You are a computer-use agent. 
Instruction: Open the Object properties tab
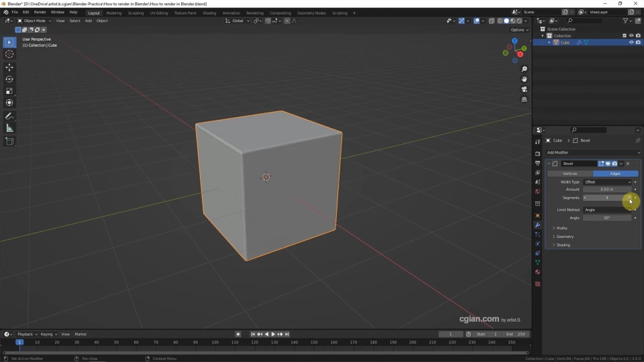click(537, 215)
